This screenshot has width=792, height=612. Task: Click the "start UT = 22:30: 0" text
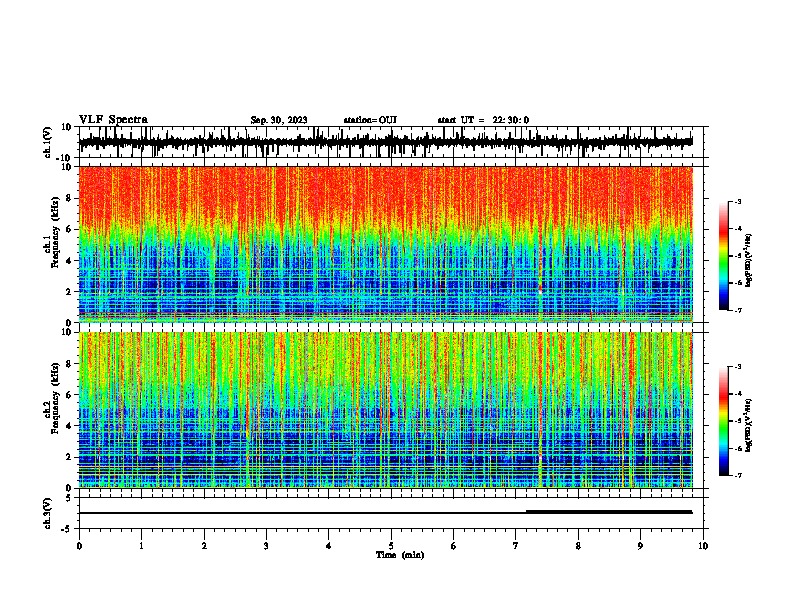pos(483,120)
